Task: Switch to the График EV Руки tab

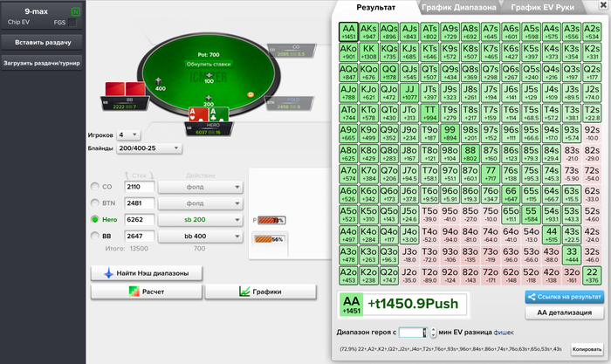Action: point(542,7)
